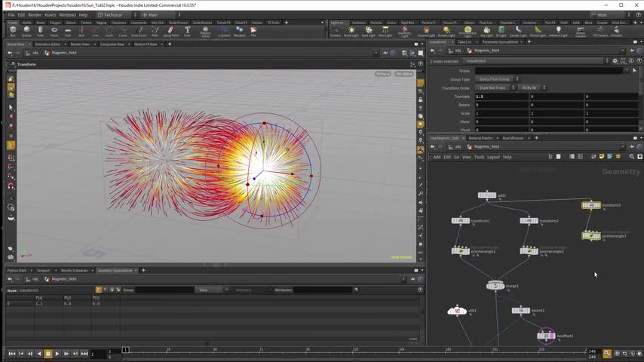
Task: Open the Render menu
Action: [35, 14]
